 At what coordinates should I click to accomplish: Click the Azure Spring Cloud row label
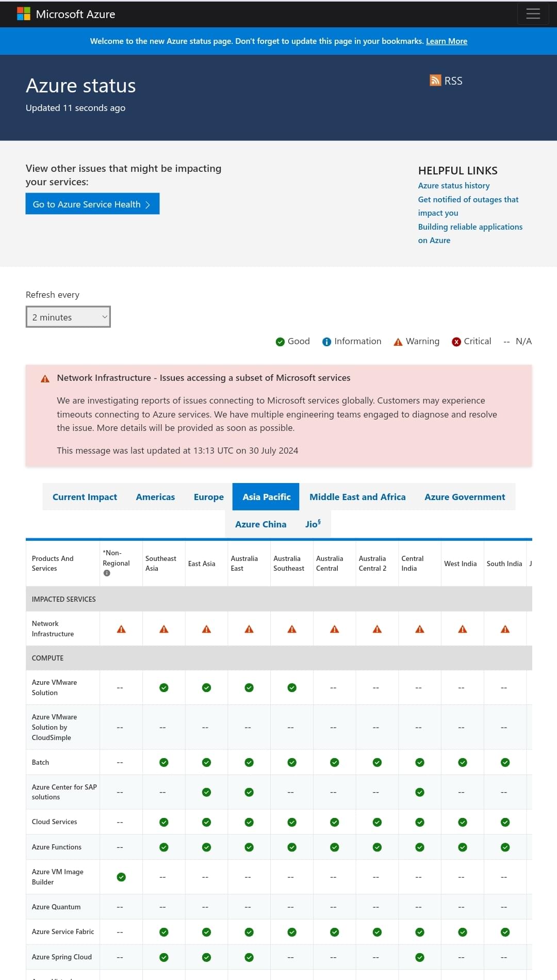tap(62, 957)
